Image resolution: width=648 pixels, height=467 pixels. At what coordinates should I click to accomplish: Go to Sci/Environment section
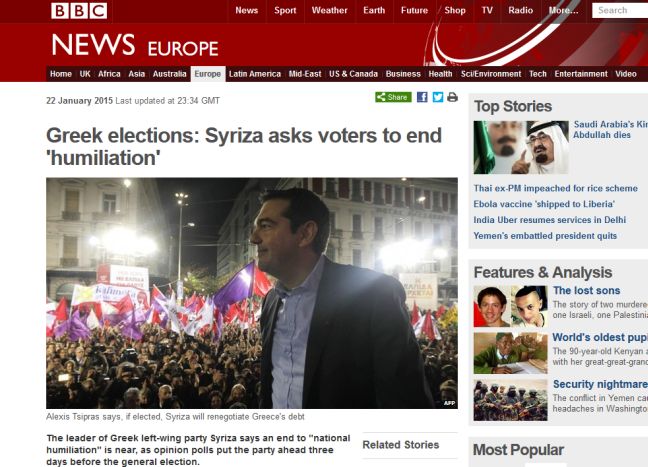pos(491,74)
